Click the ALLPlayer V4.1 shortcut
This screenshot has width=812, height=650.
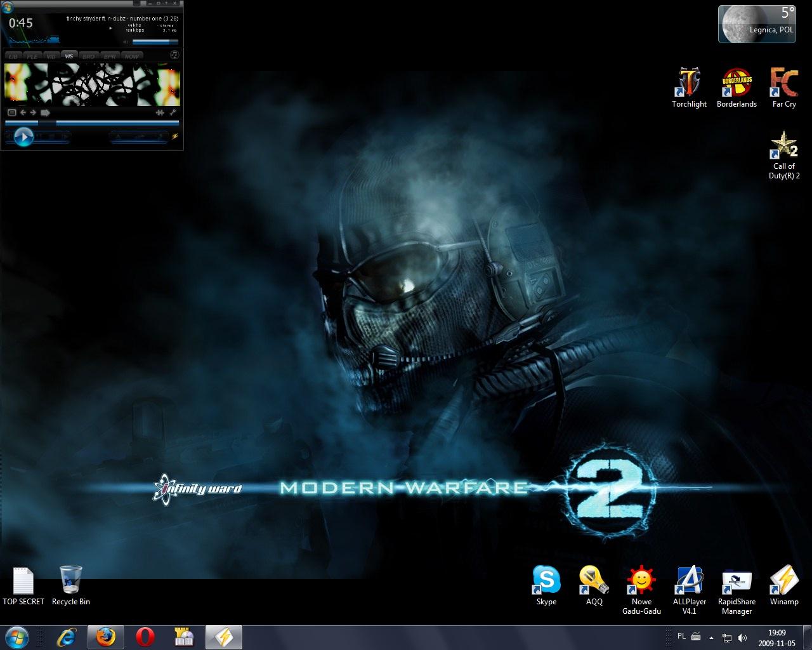click(690, 590)
